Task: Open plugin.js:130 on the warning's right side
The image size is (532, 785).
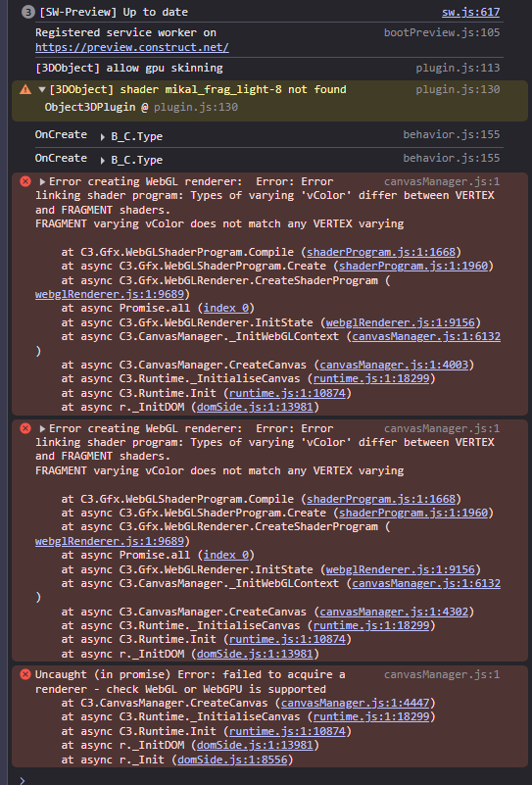Action: (x=458, y=89)
